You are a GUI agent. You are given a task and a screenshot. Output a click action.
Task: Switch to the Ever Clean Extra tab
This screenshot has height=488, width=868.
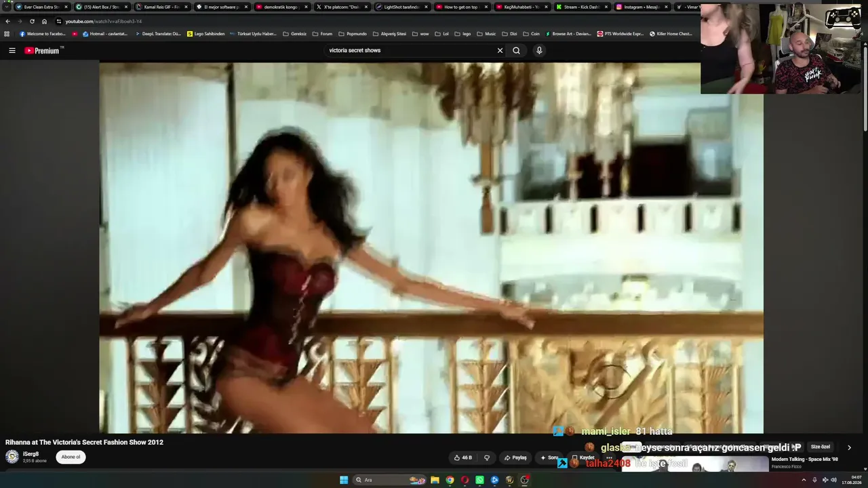[41, 7]
